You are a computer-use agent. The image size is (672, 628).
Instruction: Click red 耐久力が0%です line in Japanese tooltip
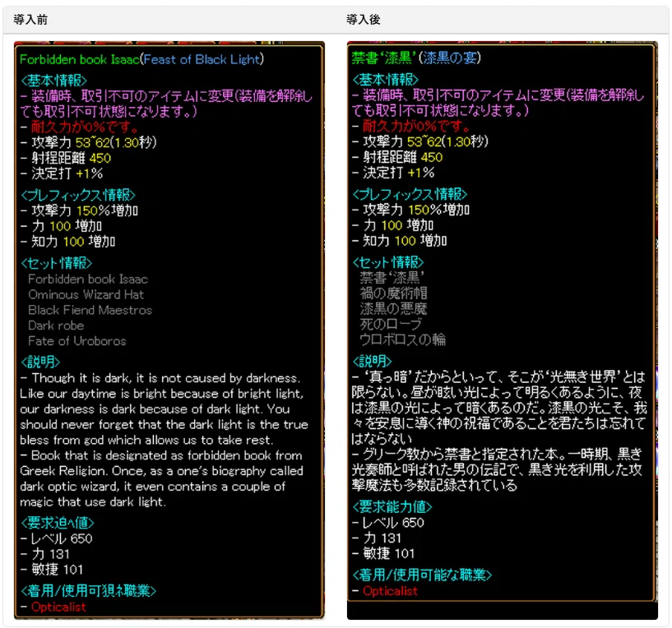(x=411, y=126)
